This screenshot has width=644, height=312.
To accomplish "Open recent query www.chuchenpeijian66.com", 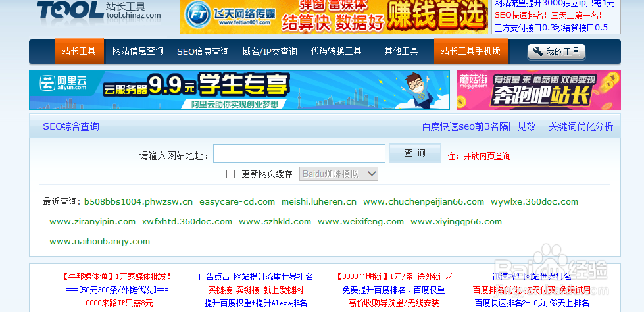I will pos(424,202).
